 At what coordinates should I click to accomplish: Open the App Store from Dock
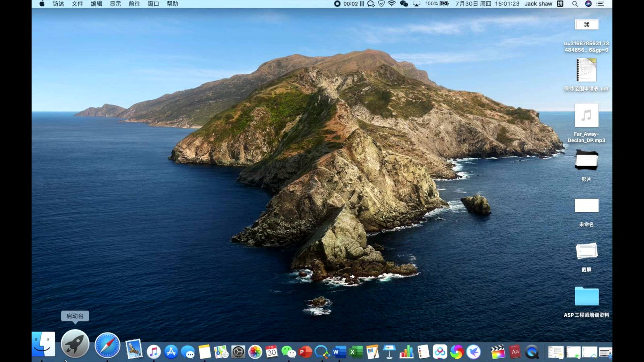(171, 352)
